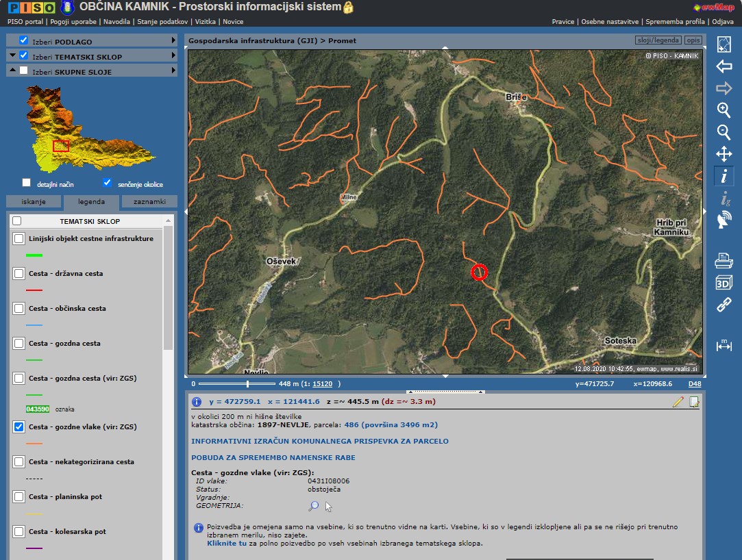This screenshot has width=742, height=560.
Task: Select the distance measurement tool
Action: [x=724, y=345]
